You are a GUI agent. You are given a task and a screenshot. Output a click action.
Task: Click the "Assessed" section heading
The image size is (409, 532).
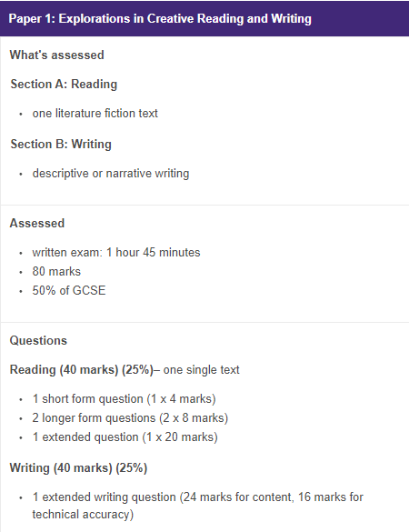(x=37, y=223)
